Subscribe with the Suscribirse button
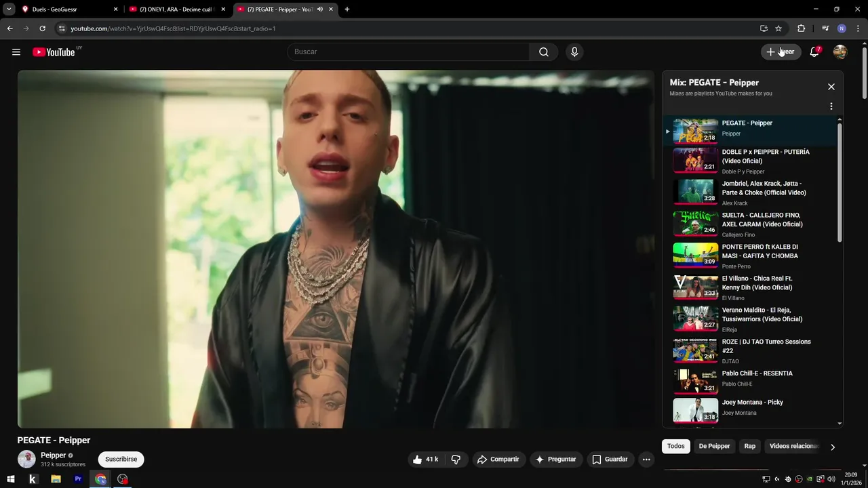This screenshot has height=488, width=868. pyautogui.click(x=121, y=460)
